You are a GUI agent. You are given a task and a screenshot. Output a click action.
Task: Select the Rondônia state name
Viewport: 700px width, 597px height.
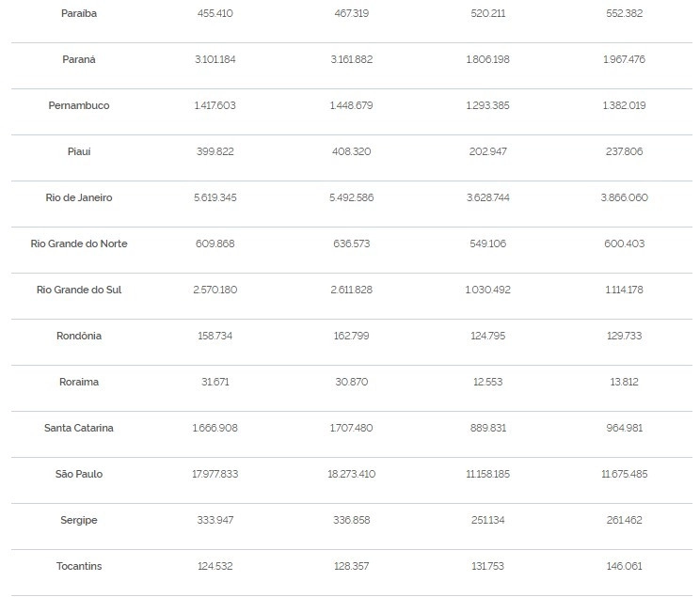(x=79, y=336)
